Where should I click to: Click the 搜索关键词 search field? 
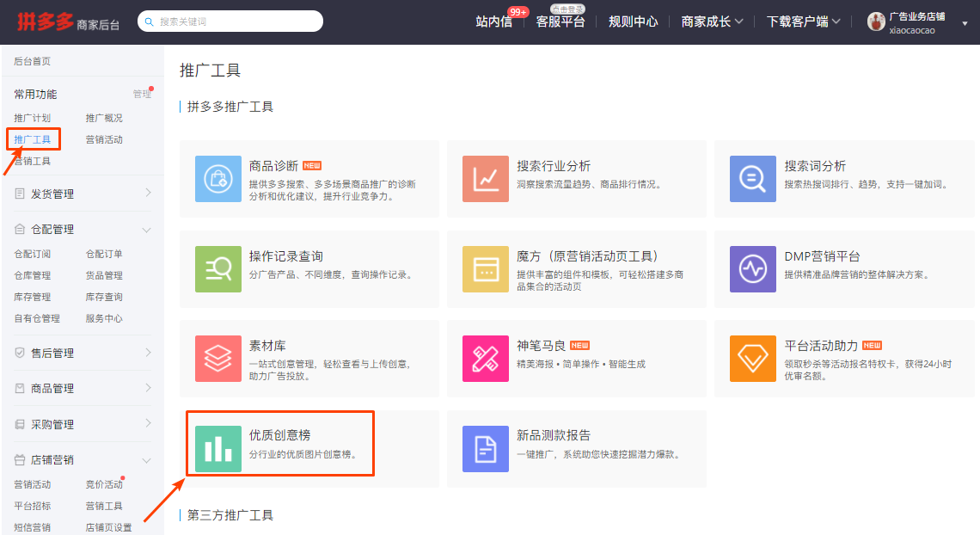pyautogui.click(x=230, y=22)
